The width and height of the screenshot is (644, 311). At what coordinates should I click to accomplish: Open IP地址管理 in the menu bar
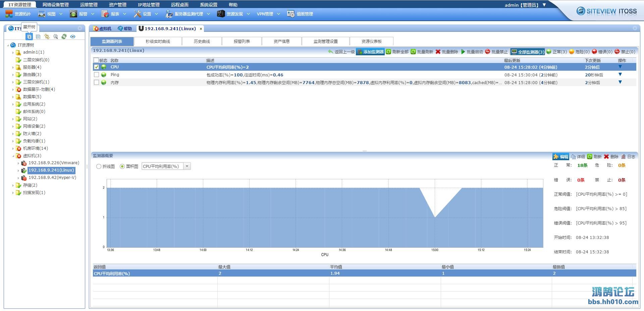[149, 5]
